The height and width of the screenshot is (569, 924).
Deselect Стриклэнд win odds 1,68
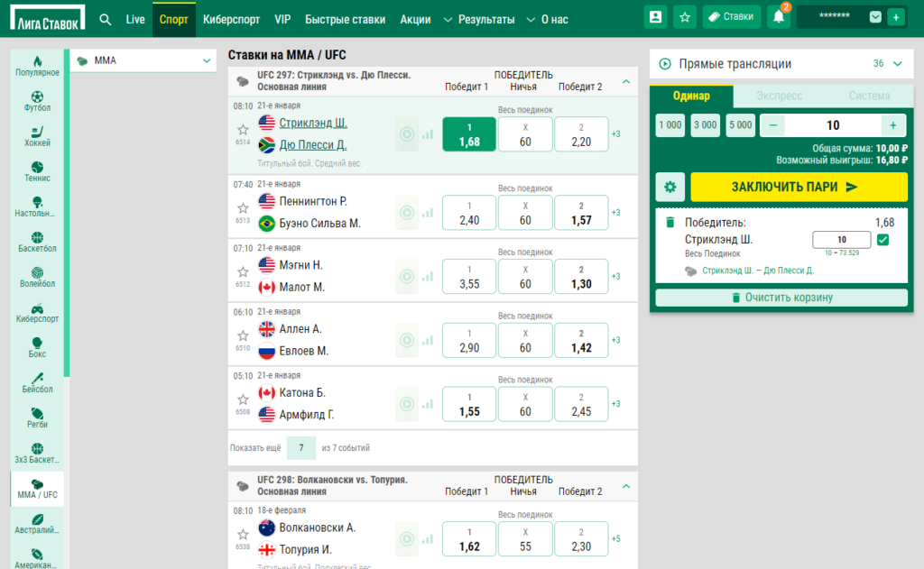click(469, 134)
